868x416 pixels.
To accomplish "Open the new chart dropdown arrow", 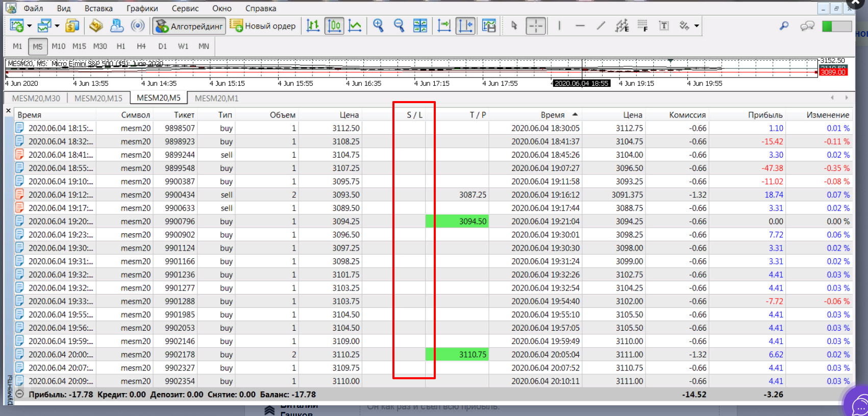I will [30, 26].
